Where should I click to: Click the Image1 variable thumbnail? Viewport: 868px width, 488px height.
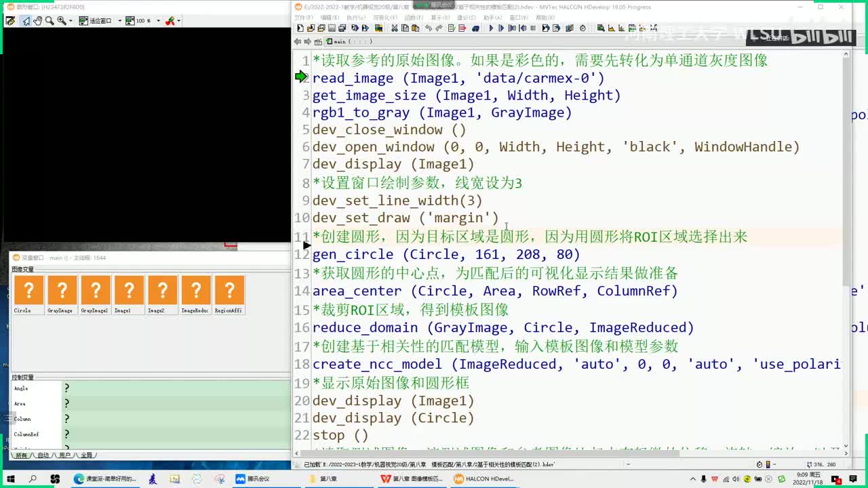pyautogui.click(x=128, y=295)
